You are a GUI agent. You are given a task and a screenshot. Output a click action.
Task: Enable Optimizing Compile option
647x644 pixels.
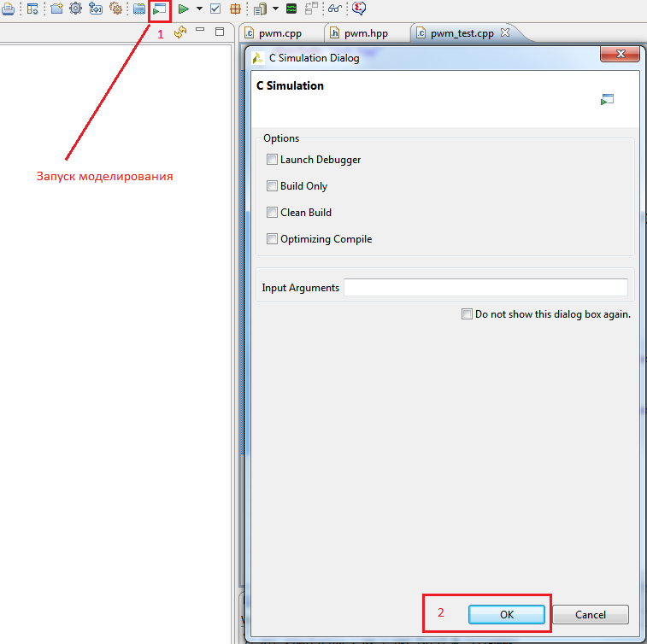point(273,239)
